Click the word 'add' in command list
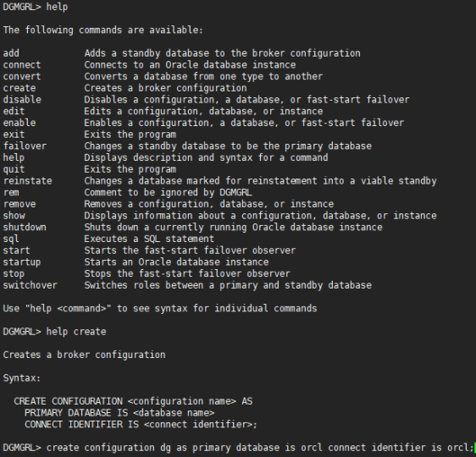Viewport: 476px width, 457px height. [x=11, y=53]
